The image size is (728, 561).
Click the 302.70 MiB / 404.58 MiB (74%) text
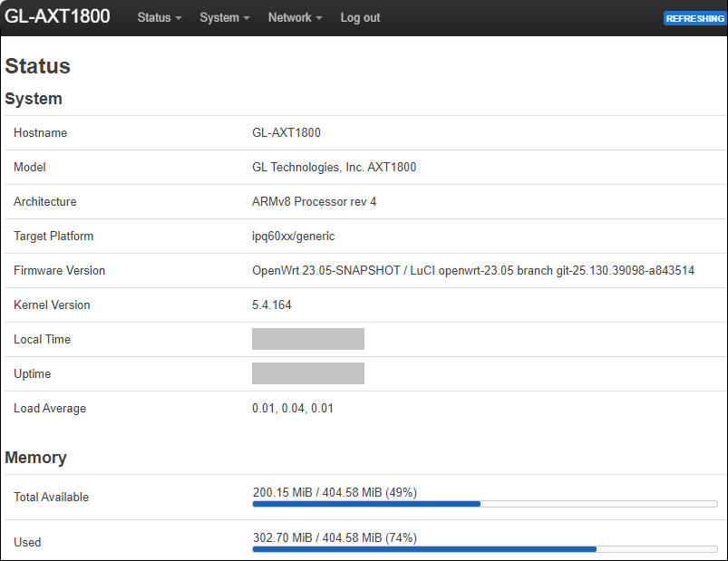(335, 537)
